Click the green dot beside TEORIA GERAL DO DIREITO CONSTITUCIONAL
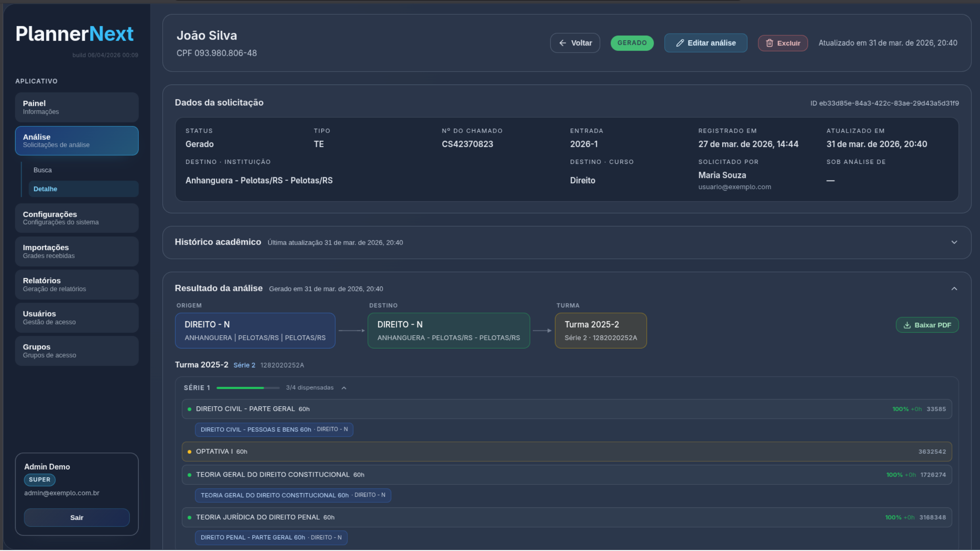The height and width of the screenshot is (551, 980). click(189, 475)
